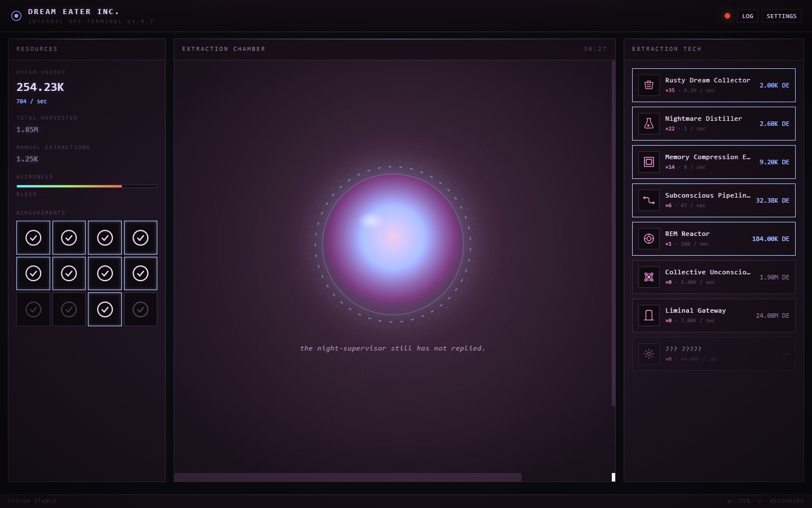Open the SETTINGS menu
The image size is (812, 508).
(782, 16)
